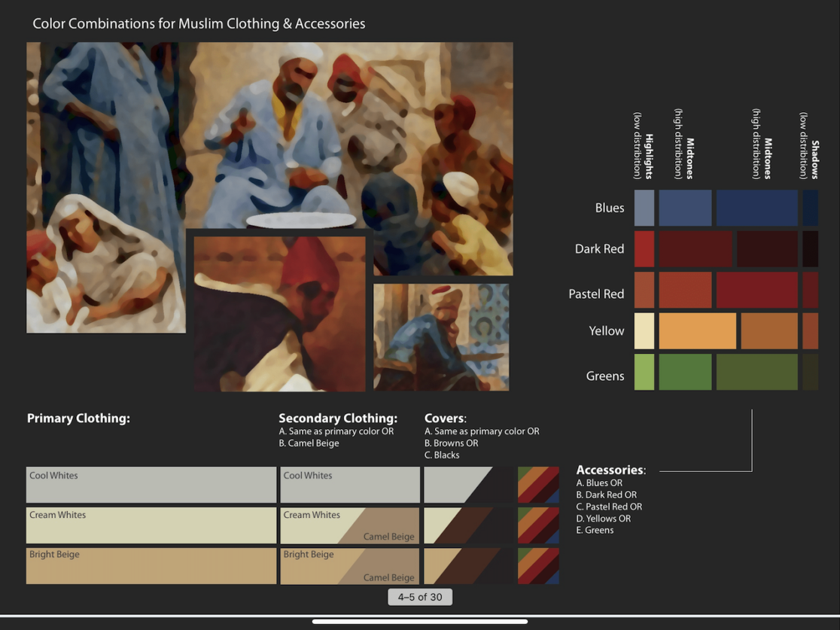Select the Blues highlights light blue swatch

644,208
